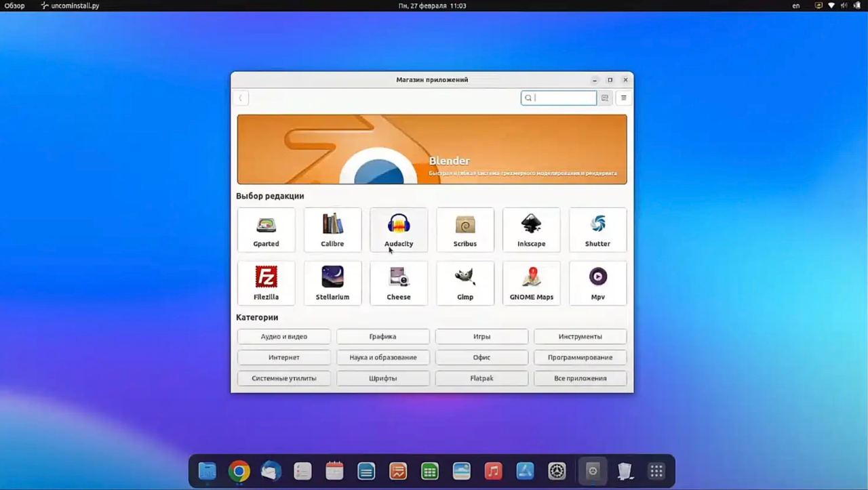Screen dimensions: 868x490
Task: Show all applications grid in the dock
Action: (656, 471)
